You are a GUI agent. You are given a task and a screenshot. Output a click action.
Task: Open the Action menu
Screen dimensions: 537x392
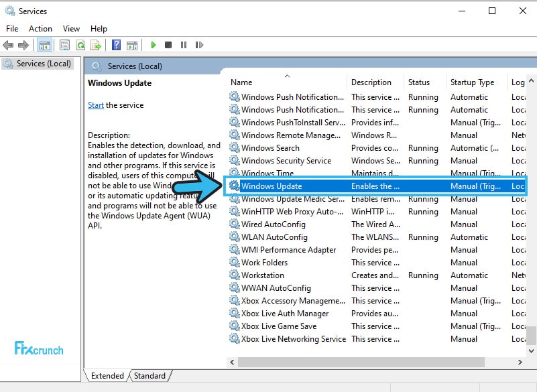click(x=40, y=29)
